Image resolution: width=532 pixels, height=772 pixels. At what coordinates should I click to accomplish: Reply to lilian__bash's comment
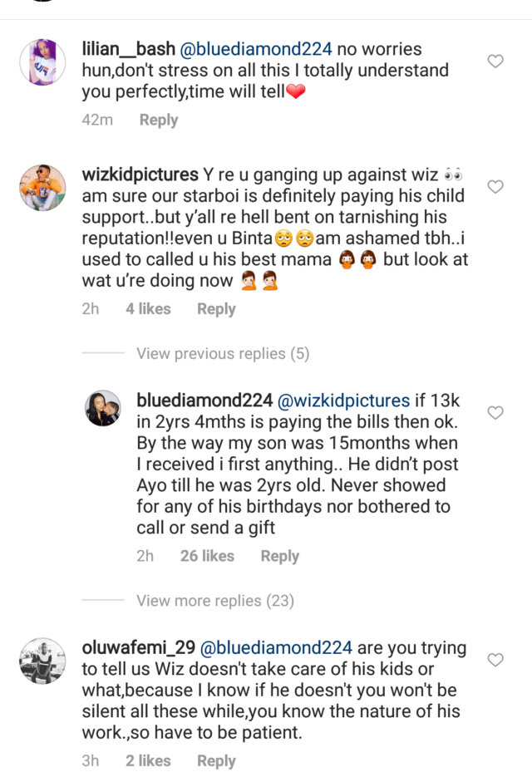tap(159, 120)
